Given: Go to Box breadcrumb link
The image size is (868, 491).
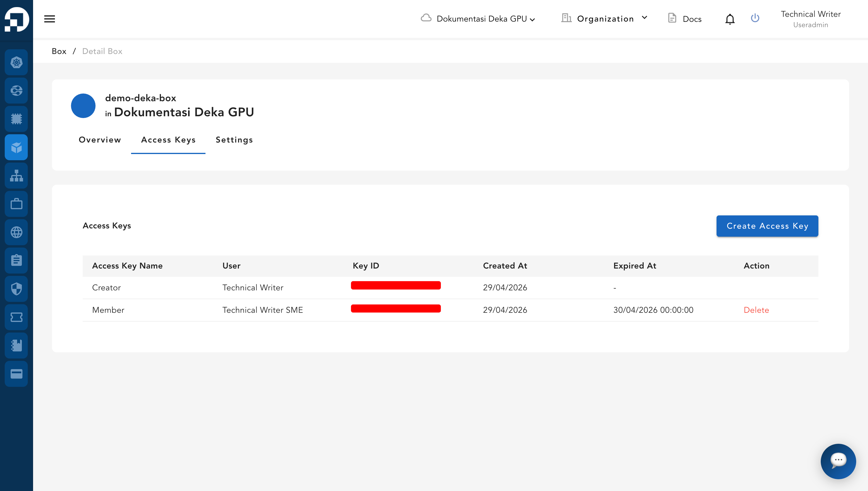Looking at the screenshot, I should 59,51.
